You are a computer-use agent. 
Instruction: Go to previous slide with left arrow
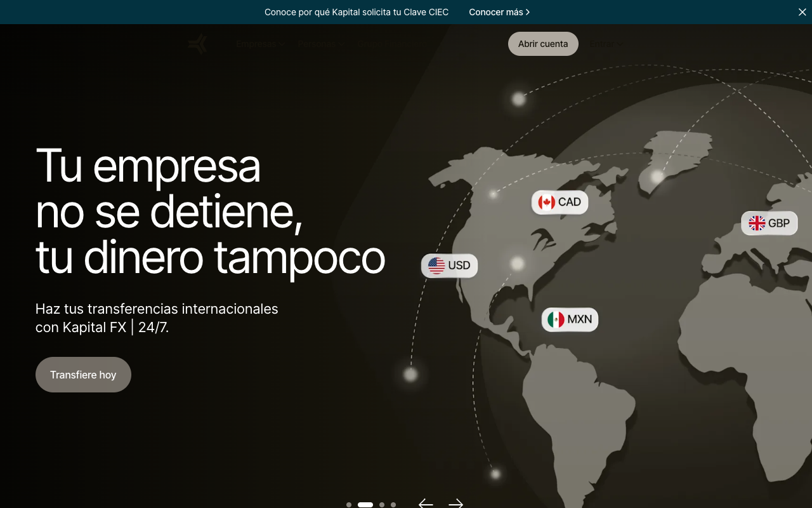click(426, 504)
